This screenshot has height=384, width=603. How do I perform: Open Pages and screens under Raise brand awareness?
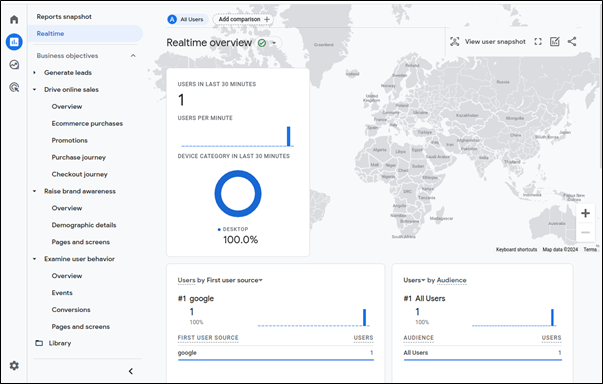click(81, 242)
